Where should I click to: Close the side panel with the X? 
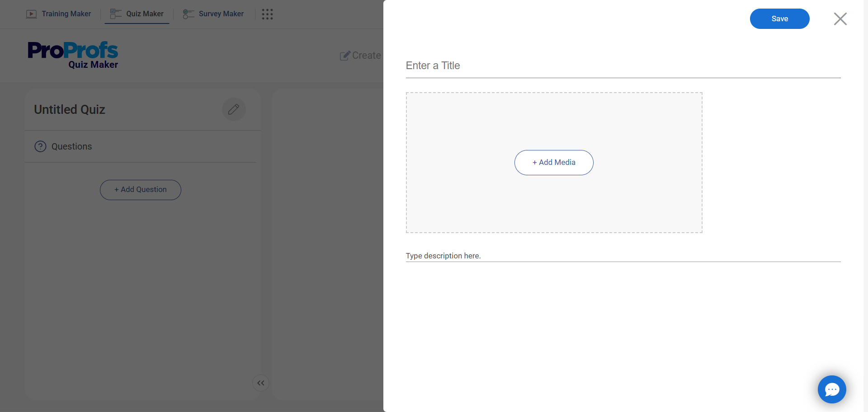(x=840, y=19)
